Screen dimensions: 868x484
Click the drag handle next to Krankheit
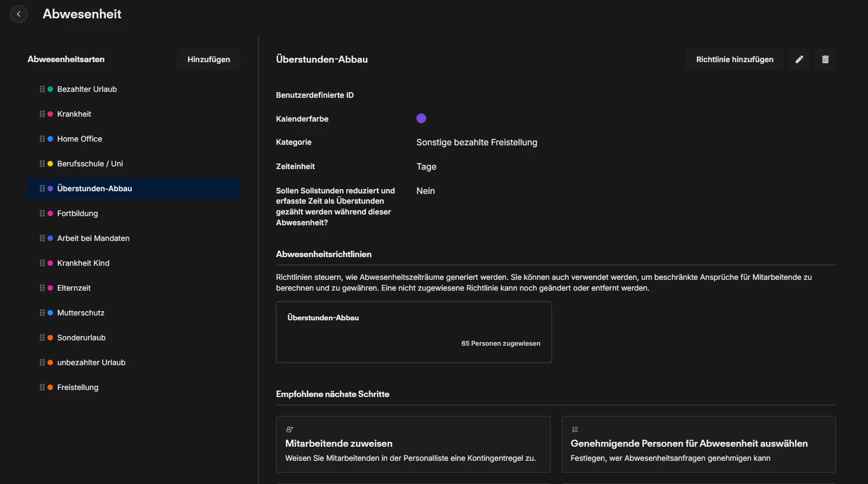point(42,114)
